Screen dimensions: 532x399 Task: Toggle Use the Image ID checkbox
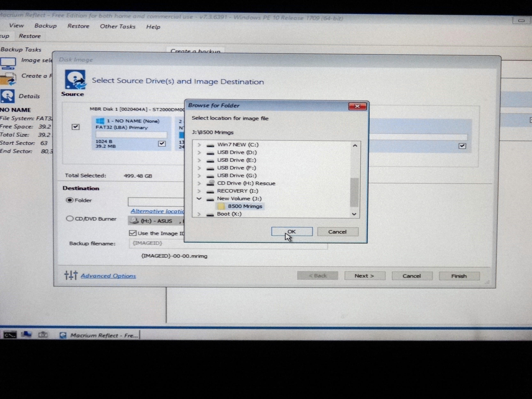coord(133,233)
